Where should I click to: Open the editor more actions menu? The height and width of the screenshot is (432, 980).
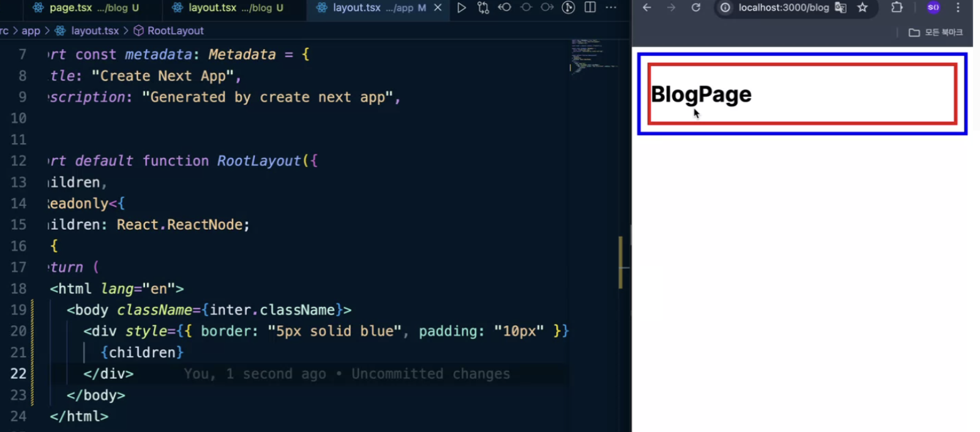pyautogui.click(x=611, y=8)
